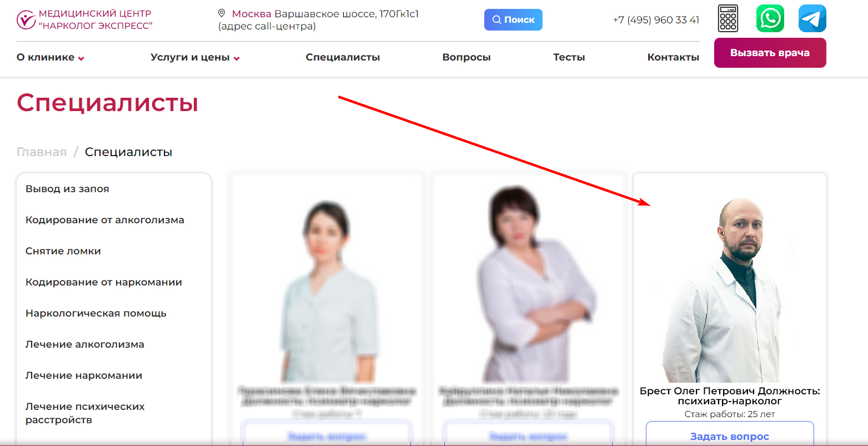Call the phone number +7 (495) 960 33 41

coord(656,20)
